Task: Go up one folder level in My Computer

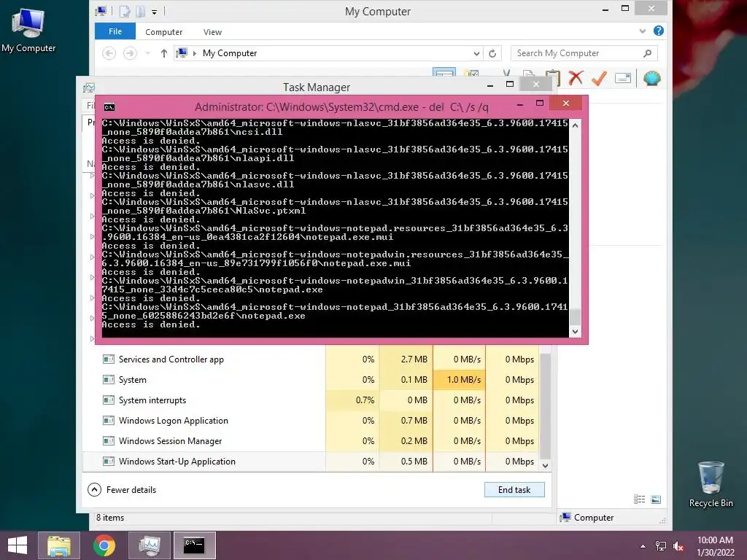Action: pyautogui.click(x=164, y=53)
